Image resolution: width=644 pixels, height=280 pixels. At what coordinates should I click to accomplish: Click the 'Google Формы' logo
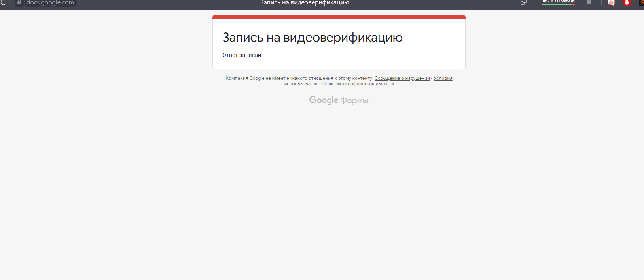[339, 100]
